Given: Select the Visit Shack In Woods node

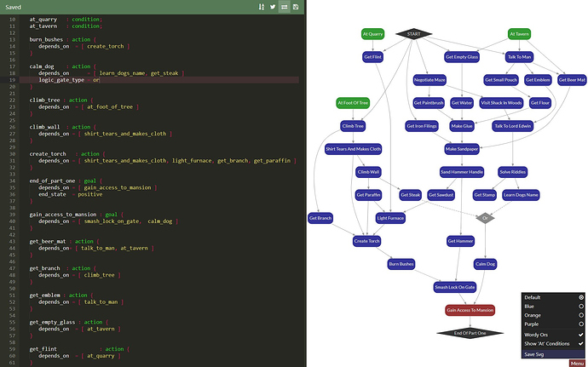Looking at the screenshot, I should 501,103.
